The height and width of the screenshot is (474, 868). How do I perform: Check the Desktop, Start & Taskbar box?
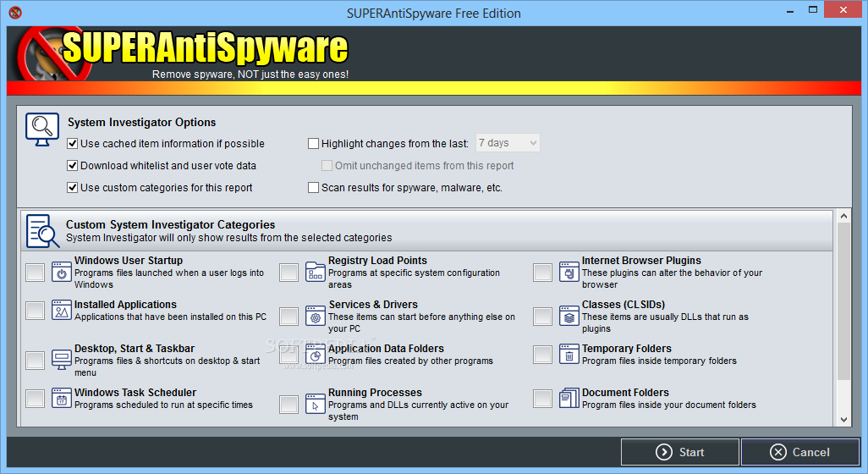click(35, 361)
